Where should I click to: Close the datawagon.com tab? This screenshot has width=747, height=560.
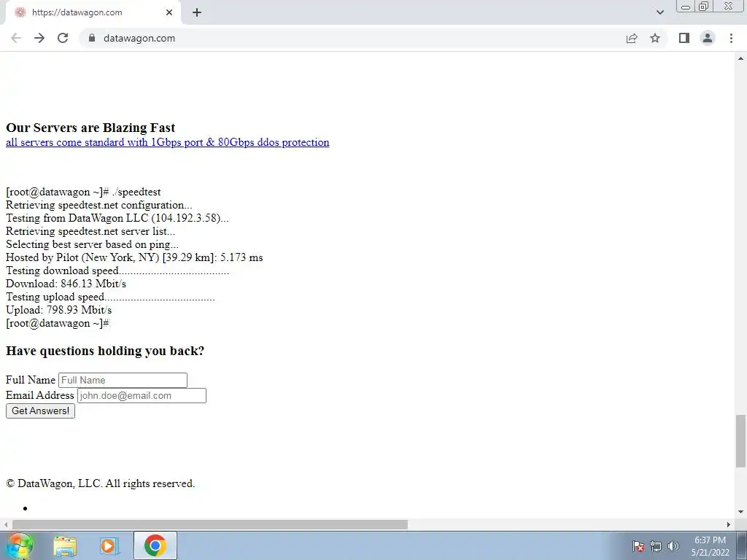[169, 12]
